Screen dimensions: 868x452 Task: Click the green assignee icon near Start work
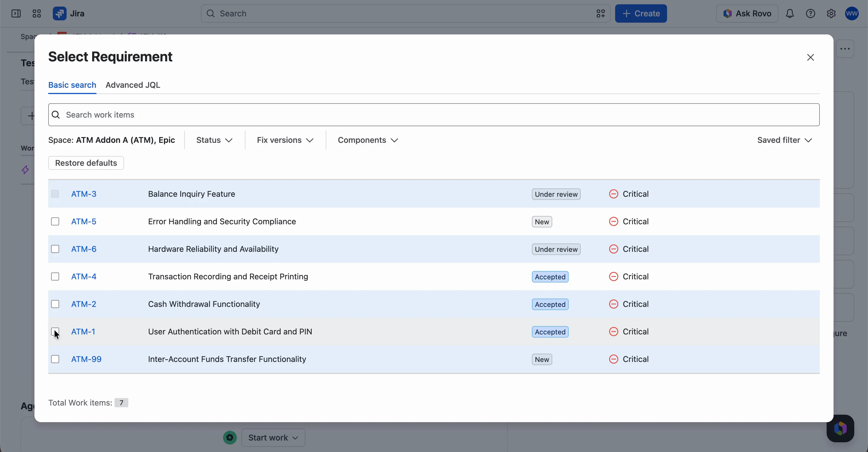(230, 438)
